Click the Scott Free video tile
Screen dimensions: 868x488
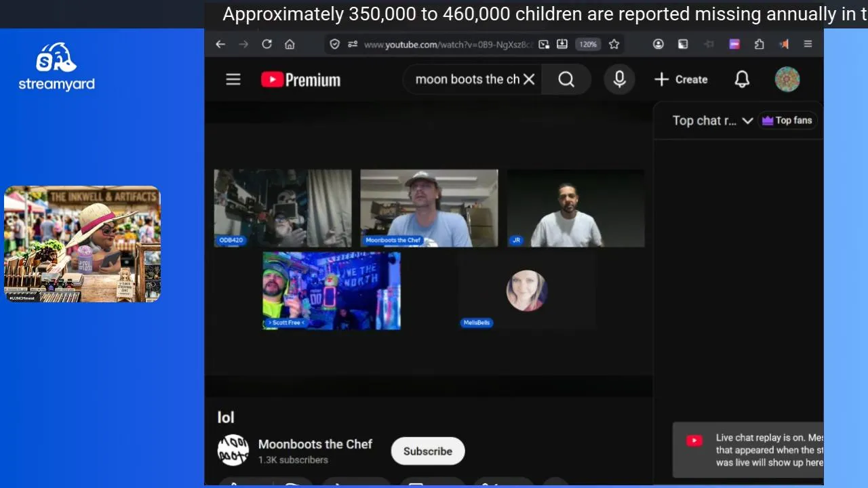pyautogui.click(x=332, y=291)
